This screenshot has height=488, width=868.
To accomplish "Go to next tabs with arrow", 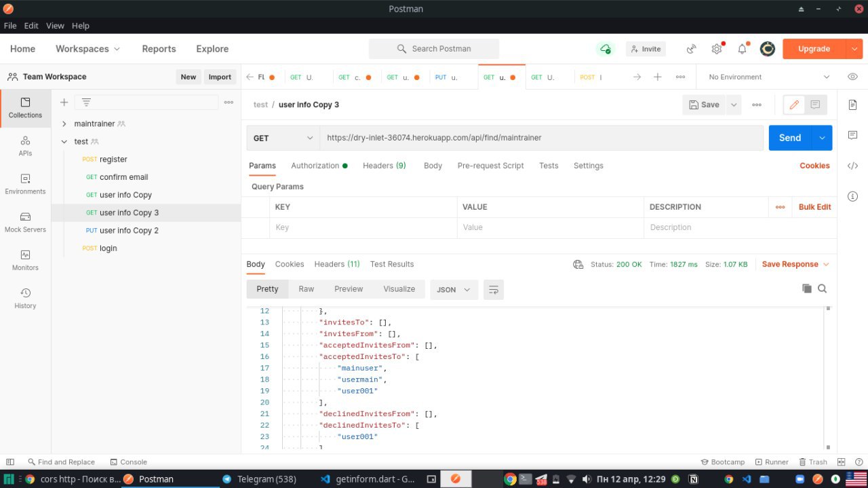I will (637, 77).
